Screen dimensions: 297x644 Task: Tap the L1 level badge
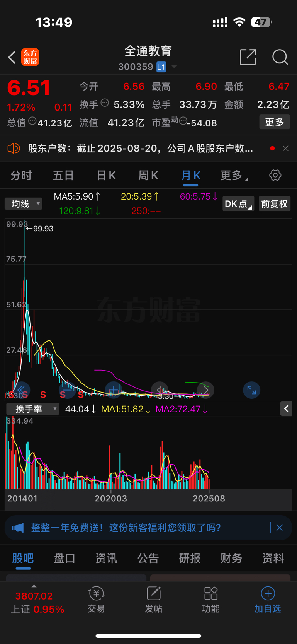(161, 67)
